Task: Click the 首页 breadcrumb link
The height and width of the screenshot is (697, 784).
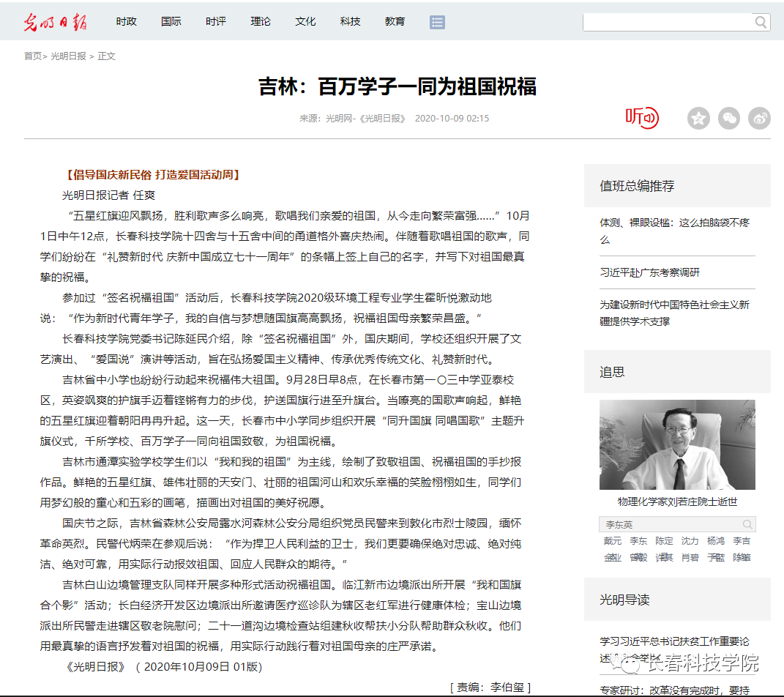Action: click(32, 56)
